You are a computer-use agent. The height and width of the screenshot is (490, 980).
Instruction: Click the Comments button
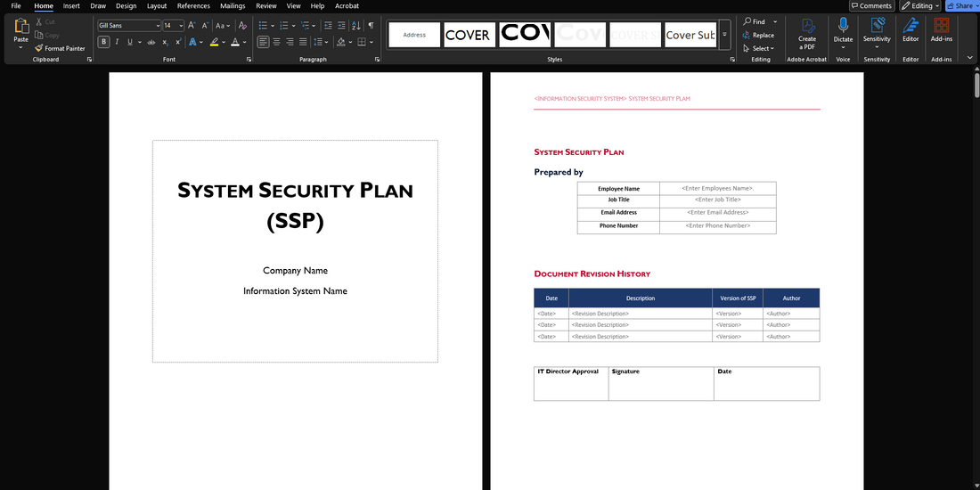tap(870, 6)
